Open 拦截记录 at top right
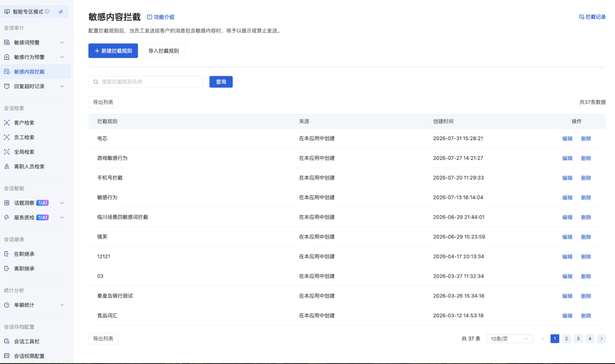Screen dimensions: 615x364 (592, 17)
